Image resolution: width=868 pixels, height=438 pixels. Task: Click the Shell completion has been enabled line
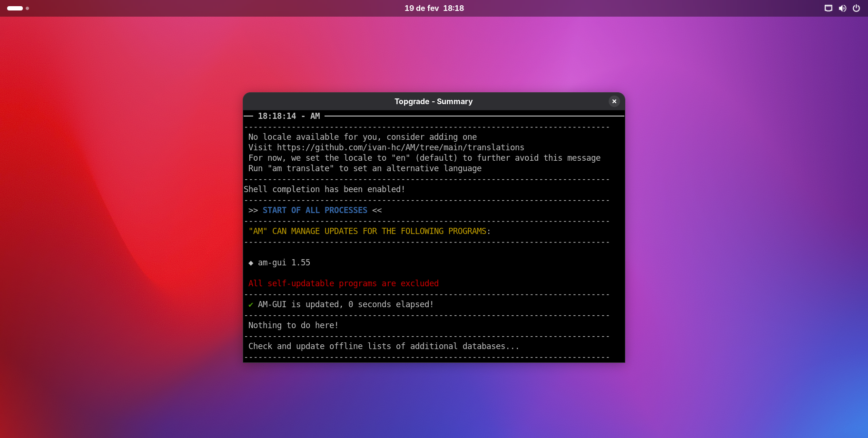[x=324, y=189]
